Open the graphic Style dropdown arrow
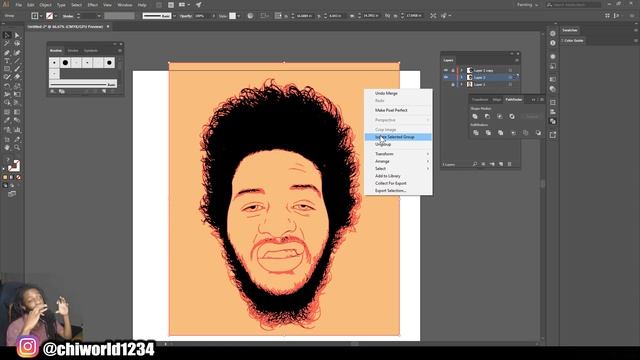 (x=238, y=16)
